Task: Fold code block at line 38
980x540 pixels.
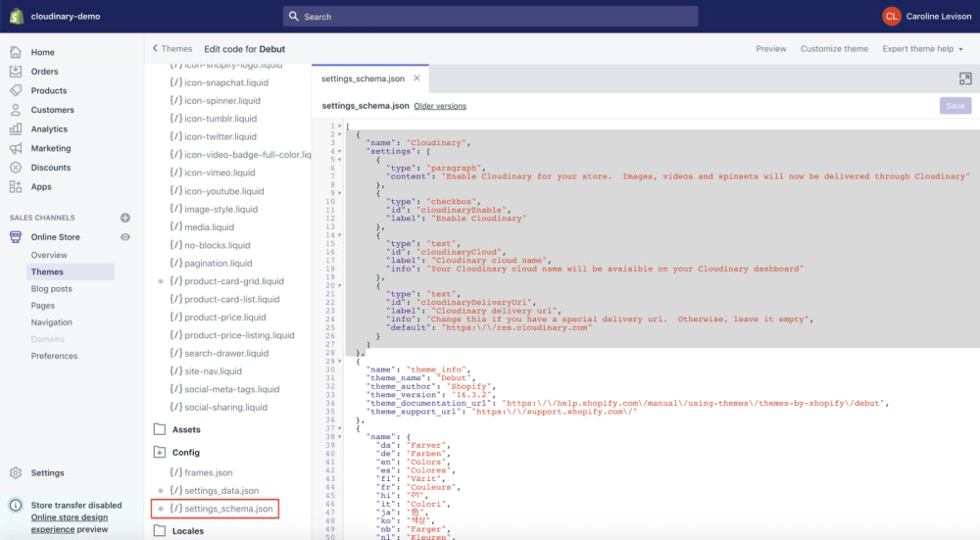Action: coord(339,437)
